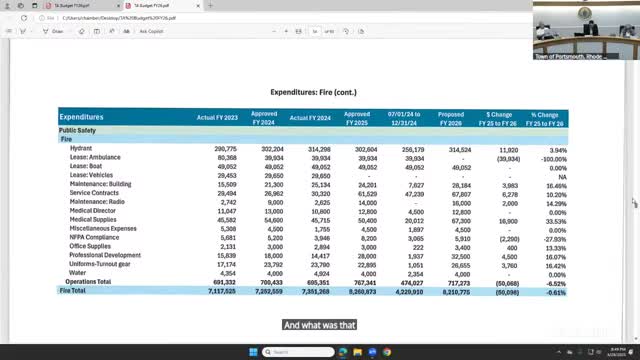
Task: Click the Maintenance: Radio row label
Action: click(x=97, y=202)
